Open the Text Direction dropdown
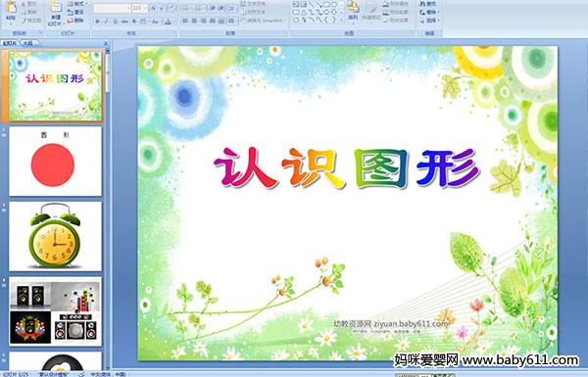 coord(255,3)
